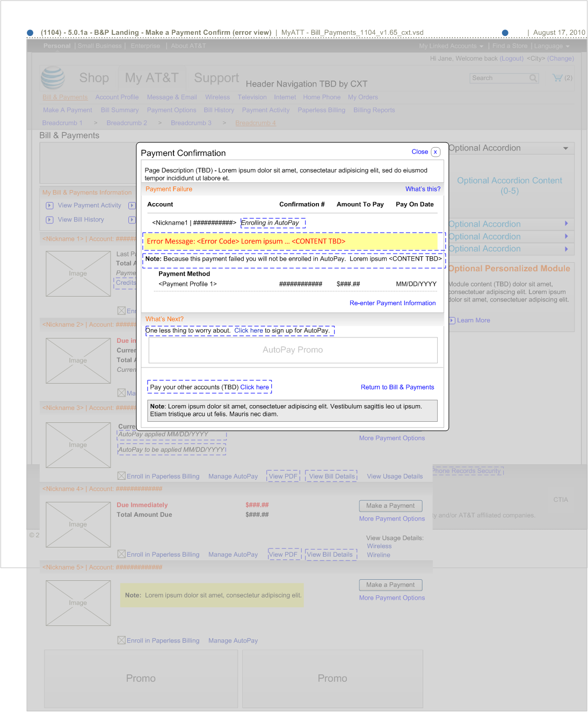
Task: Click the Logout link
Action: click(x=512, y=59)
